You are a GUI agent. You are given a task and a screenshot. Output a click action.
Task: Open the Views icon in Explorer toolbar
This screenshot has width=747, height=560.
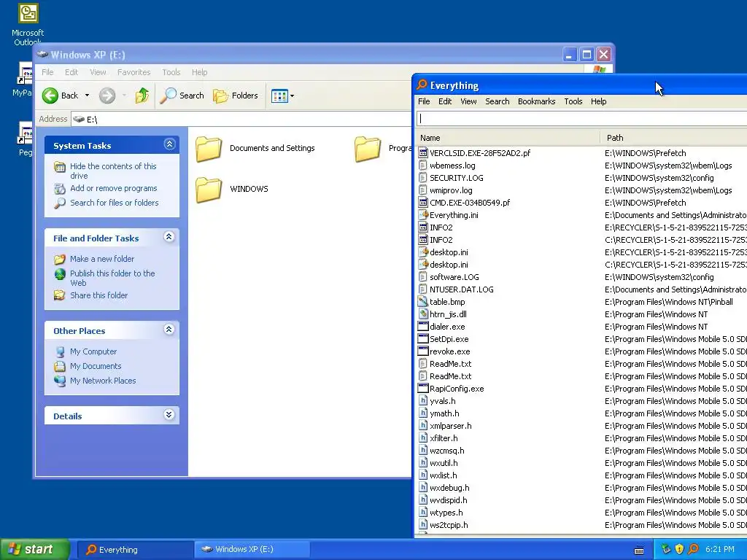click(x=279, y=96)
